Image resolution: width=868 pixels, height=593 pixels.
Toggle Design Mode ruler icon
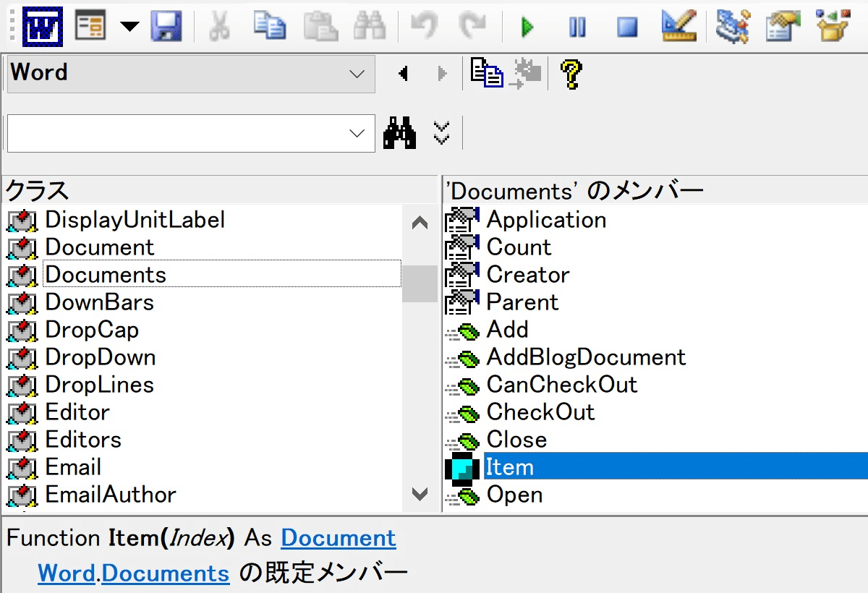[x=678, y=27]
